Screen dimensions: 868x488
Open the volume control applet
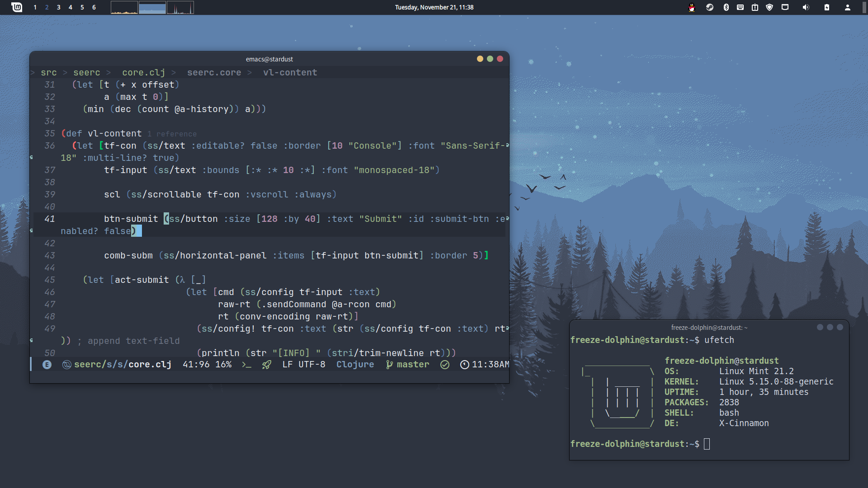[x=806, y=7]
